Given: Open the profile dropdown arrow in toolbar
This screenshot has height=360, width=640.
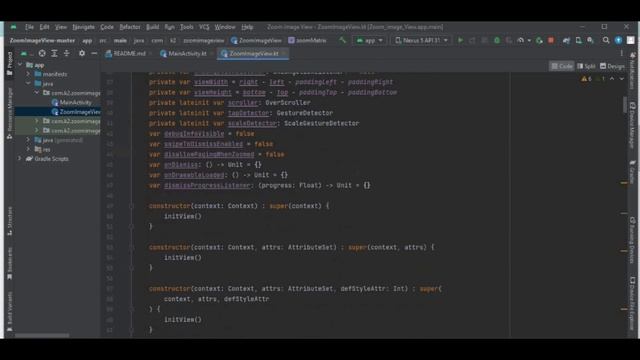Looking at the screenshot, I should (x=529, y=40).
